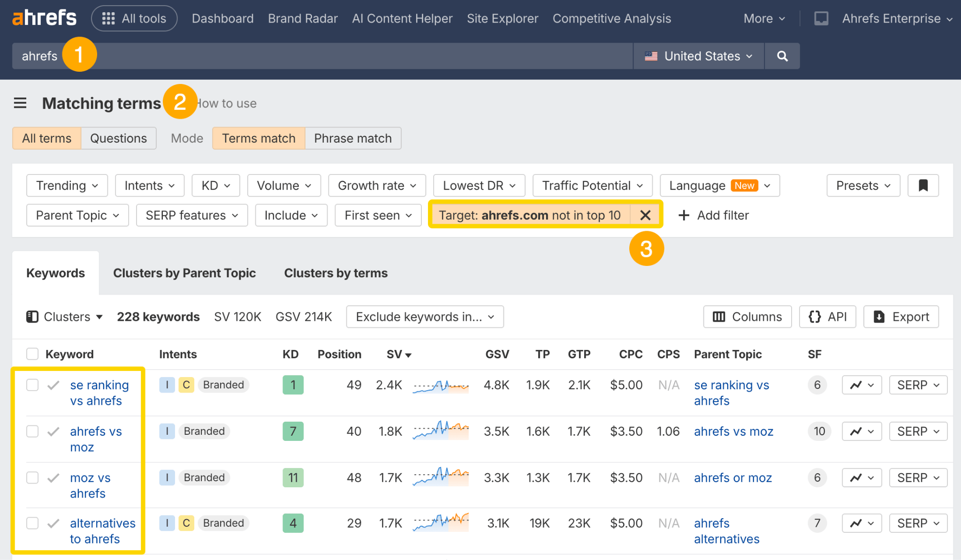This screenshot has width=961, height=560.
Task: Check the alternatives to ahrefs row
Action: pyautogui.click(x=32, y=523)
